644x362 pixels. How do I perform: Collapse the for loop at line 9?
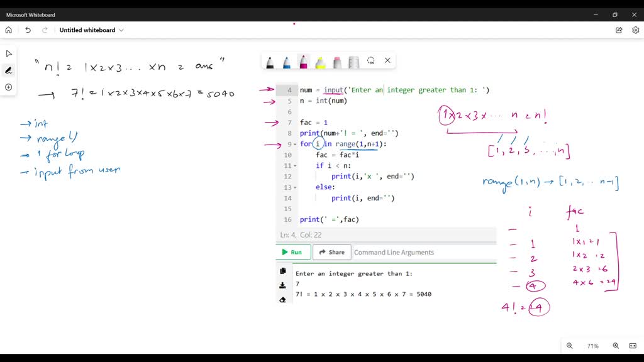click(295, 145)
